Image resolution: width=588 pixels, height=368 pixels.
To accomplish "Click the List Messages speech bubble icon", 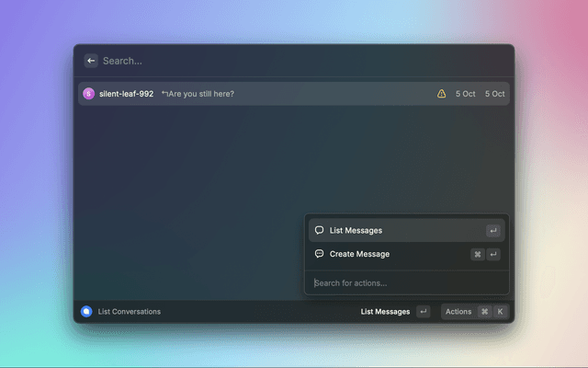I will pos(319,230).
